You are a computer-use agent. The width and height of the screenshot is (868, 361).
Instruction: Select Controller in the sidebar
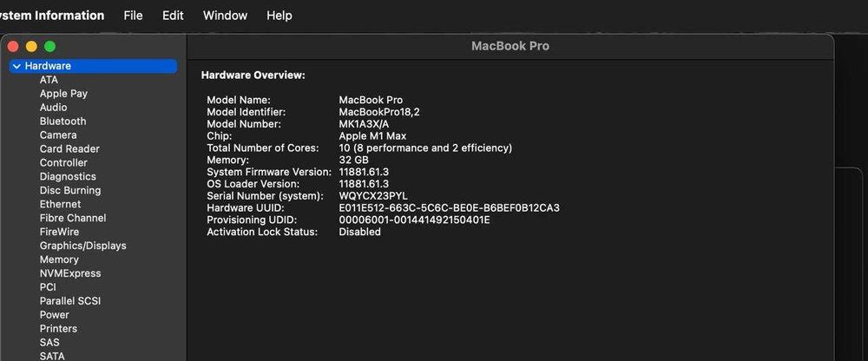[x=63, y=163]
